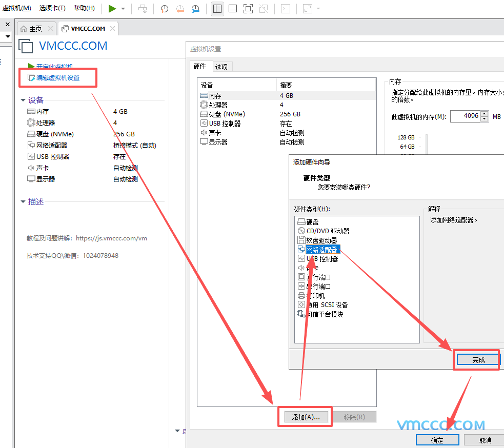Image resolution: width=504 pixels, height=448 pixels.
Task: Open the snapshot manager icon
Action: pos(196,9)
